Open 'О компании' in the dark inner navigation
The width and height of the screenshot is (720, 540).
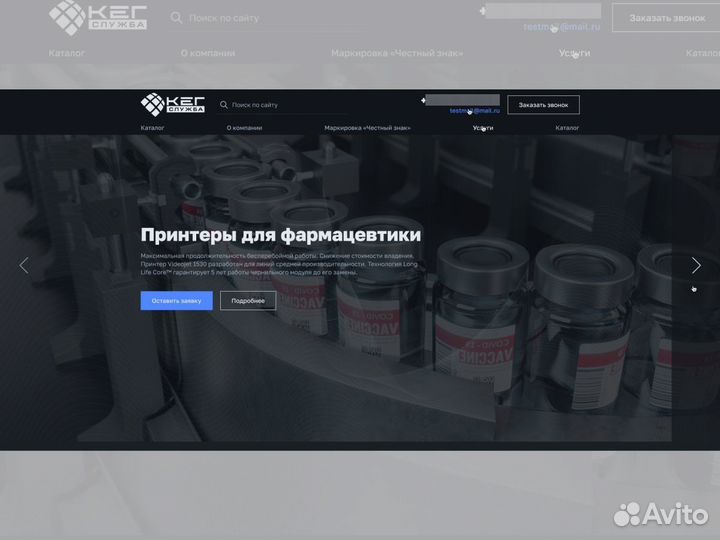coord(244,128)
